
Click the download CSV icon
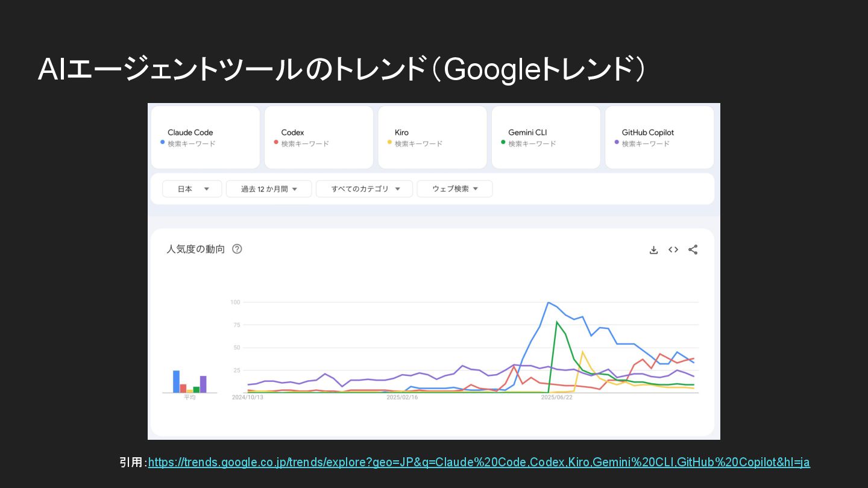click(653, 250)
